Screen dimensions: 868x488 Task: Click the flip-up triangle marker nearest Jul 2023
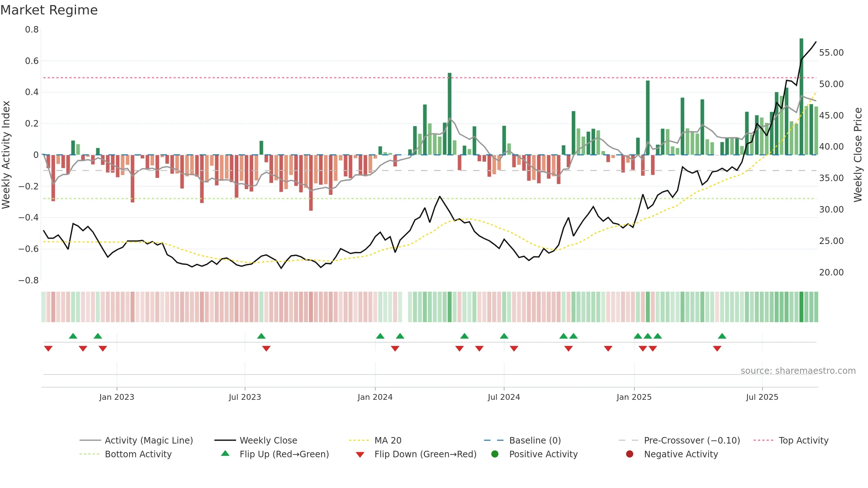[261, 336]
